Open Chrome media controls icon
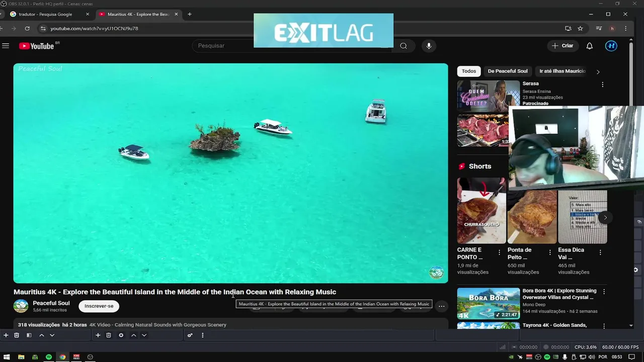Viewport: 644px width, 362px height. 599,29
